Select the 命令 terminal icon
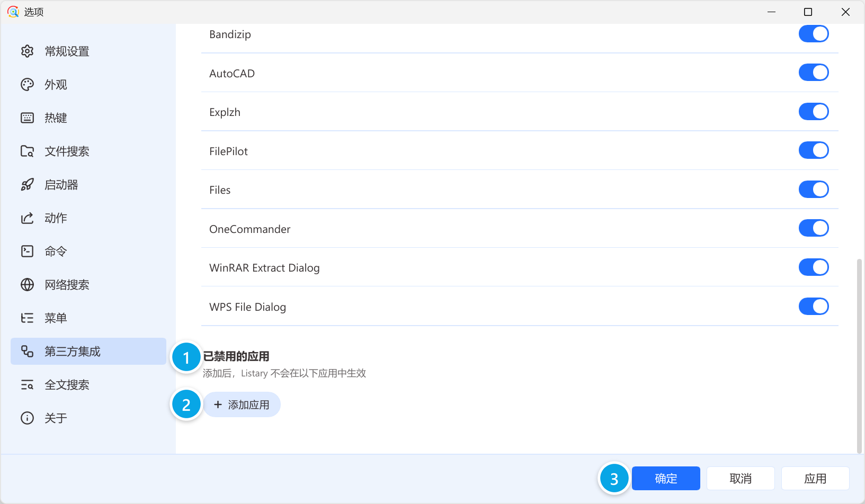Image resolution: width=865 pixels, height=504 pixels. [x=27, y=251]
